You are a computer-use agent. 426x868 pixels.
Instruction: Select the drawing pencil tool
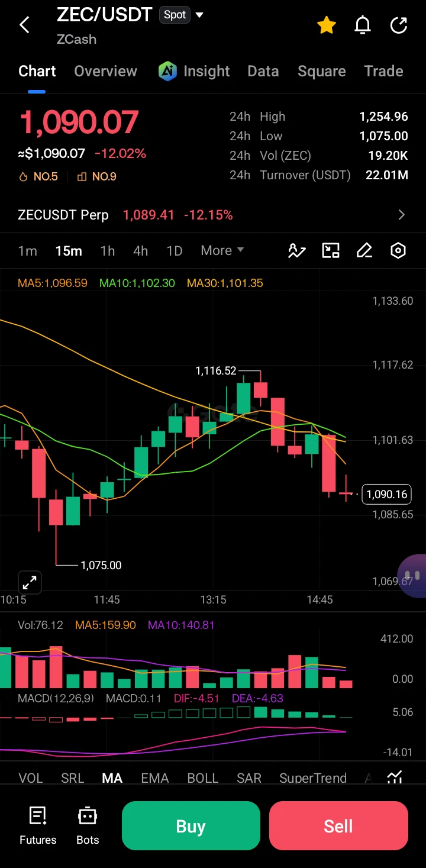click(364, 251)
